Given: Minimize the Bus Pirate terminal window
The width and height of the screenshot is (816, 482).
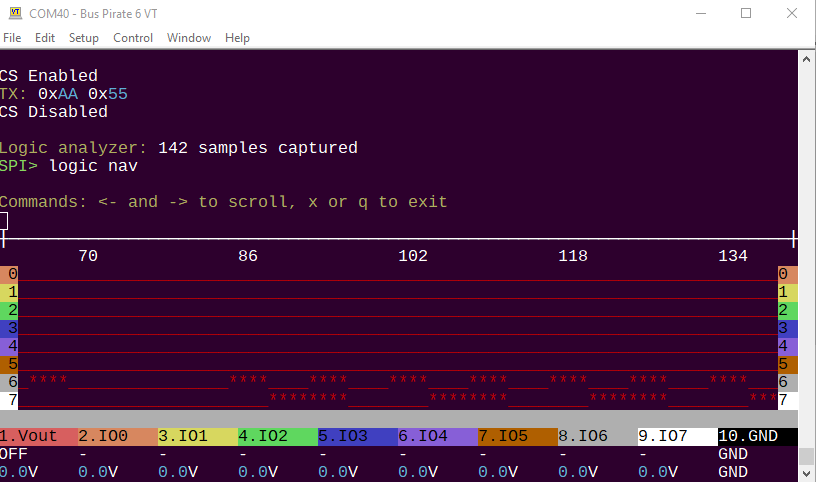Looking at the screenshot, I should [x=701, y=13].
